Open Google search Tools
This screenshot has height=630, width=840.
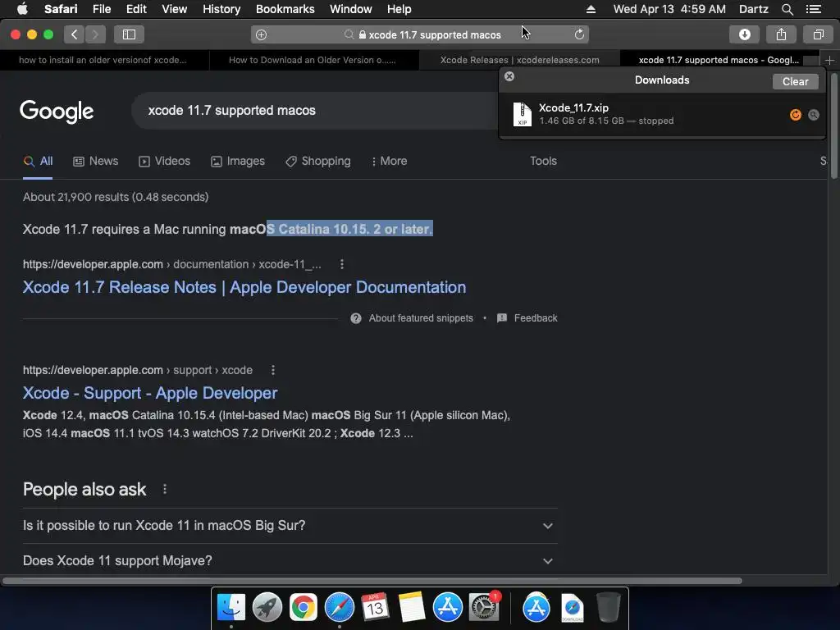click(543, 162)
